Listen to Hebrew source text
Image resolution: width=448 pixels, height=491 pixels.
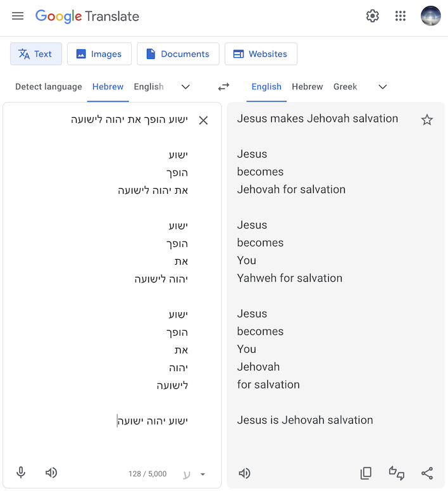[x=51, y=473]
